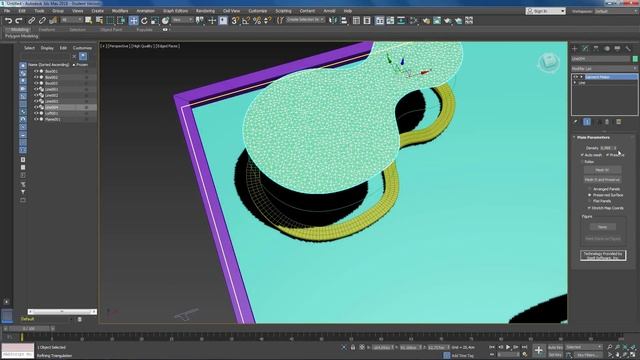The width and height of the screenshot is (640, 360).
Task: Select the Preserved Surface radio option
Action: tap(589, 195)
